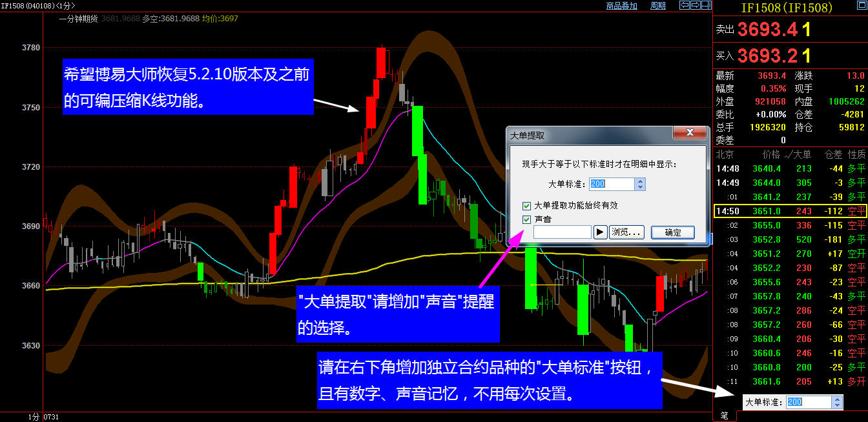
Task: Open the 周期 period menu
Action: click(657, 6)
